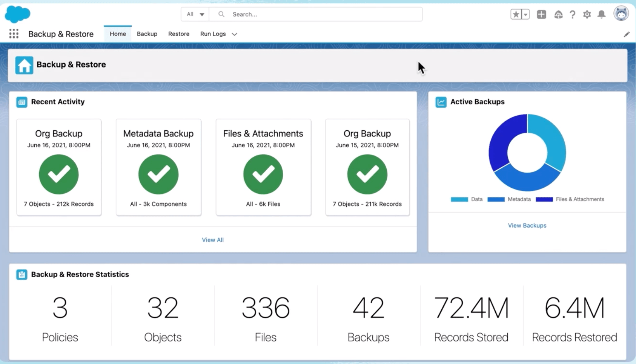Open the Setup gear menu
This screenshot has height=364, width=636.
pos(587,14)
